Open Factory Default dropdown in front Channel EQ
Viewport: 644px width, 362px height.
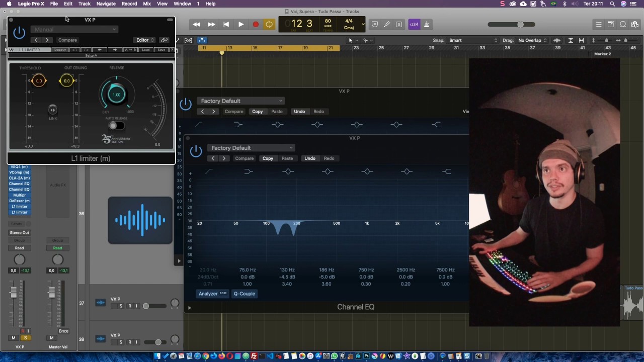click(x=251, y=148)
